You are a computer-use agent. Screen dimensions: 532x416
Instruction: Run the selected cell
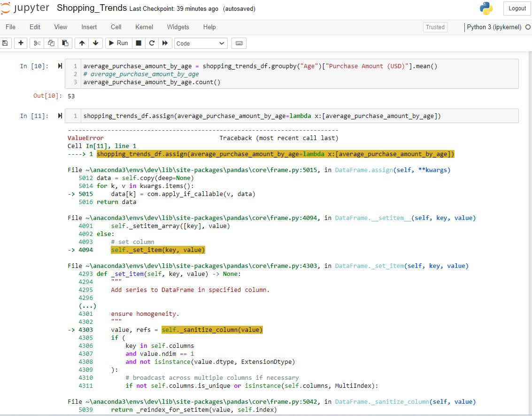(118, 43)
